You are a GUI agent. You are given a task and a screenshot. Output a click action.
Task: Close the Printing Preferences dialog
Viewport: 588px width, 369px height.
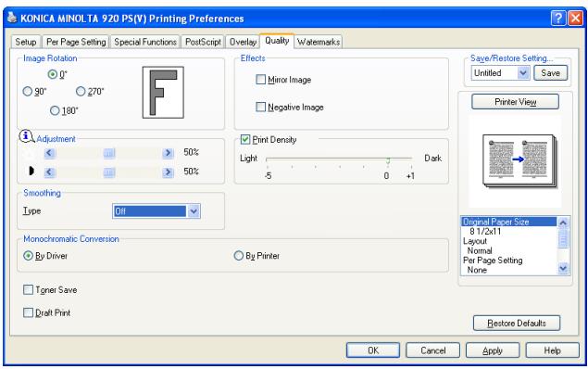click(x=576, y=18)
